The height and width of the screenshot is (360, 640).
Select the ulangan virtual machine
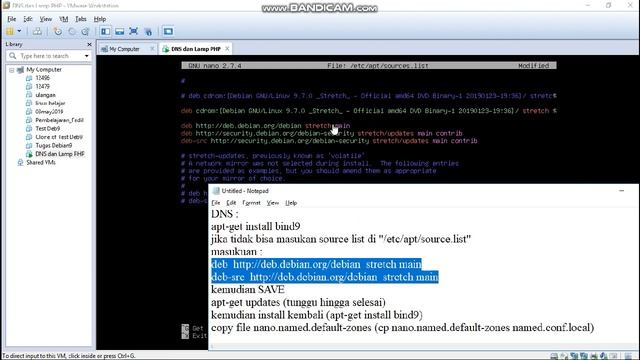tap(45, 95)
